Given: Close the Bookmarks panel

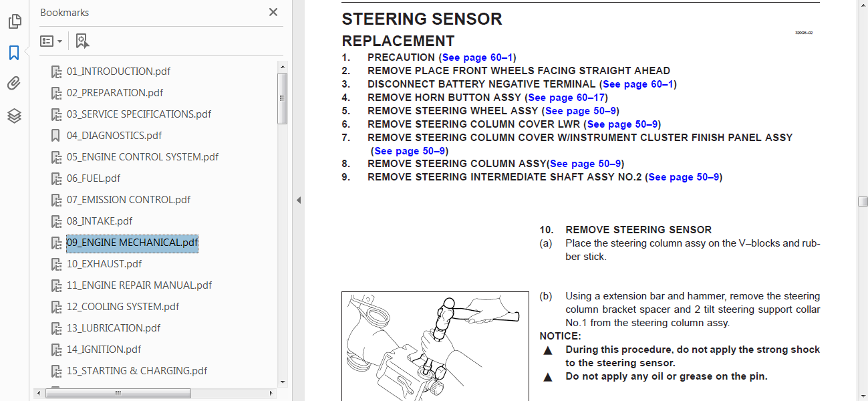Looking at the screenshot, I should [273, 12].
